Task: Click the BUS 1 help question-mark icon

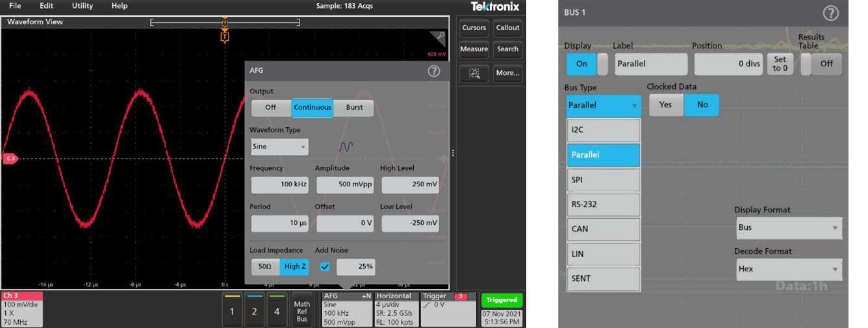Action: [x=830, y=13]
